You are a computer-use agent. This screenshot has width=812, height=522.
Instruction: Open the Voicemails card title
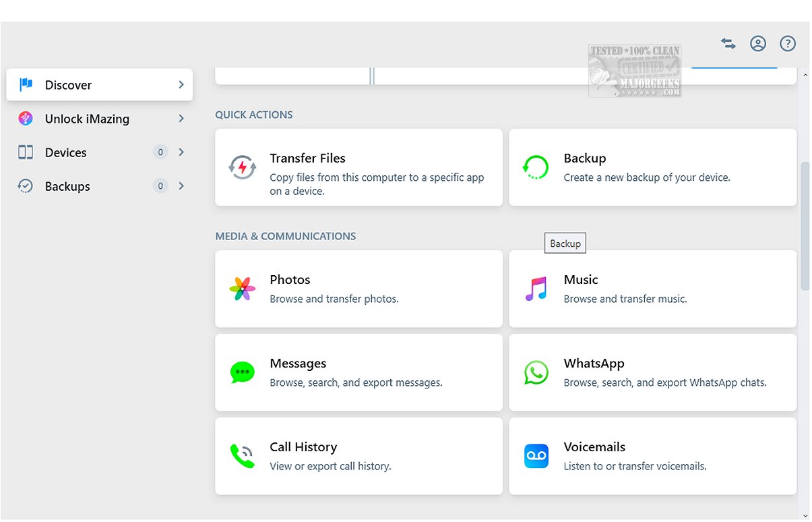594,447
